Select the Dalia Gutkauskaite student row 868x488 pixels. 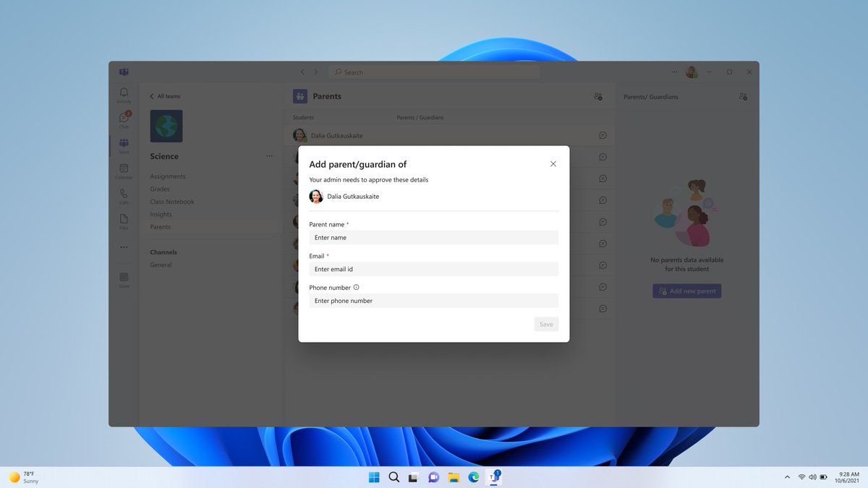[x=449, y=135]
